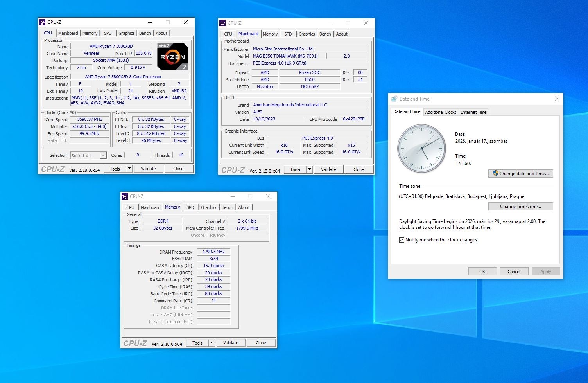Open the About tab in the Memory window
The height and width of the screenshot is (383, 588).
244,207
